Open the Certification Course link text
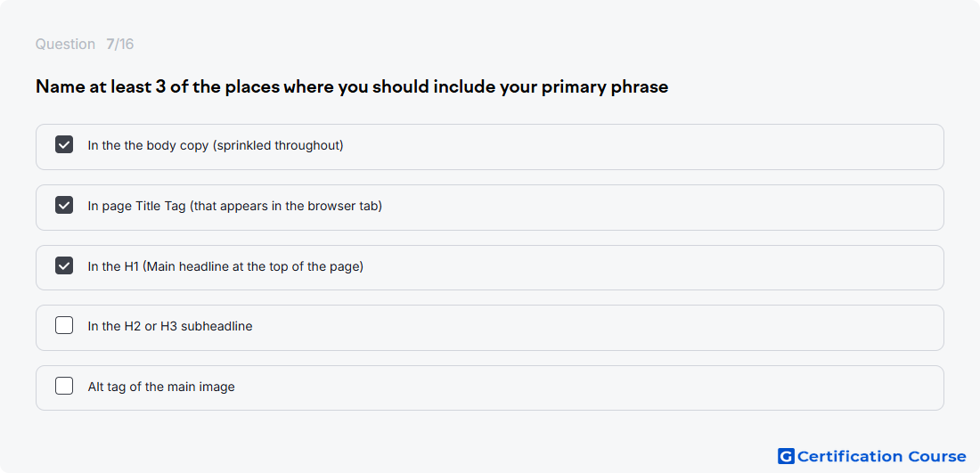This screenshot has height=473, width=980. pyautogui.click(x=881, y=457)
